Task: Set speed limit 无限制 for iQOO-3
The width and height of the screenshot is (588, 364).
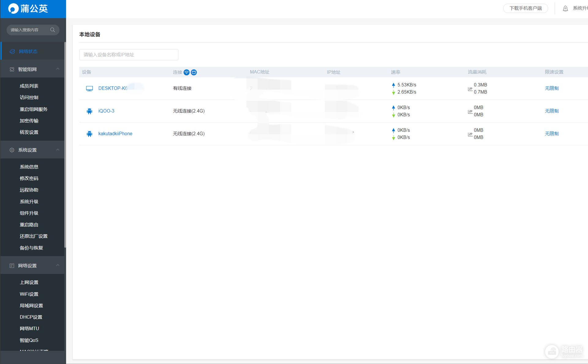Action: [552, 111]
